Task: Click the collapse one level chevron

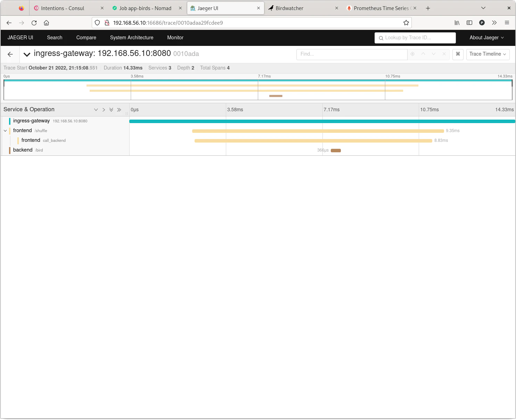Action: coord(104,110)
